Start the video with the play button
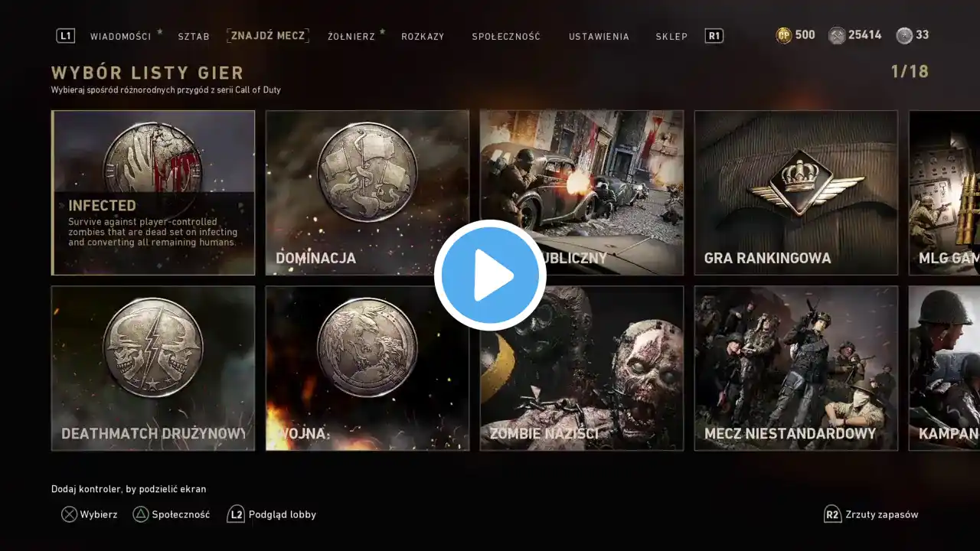 (x=490, y=275)
